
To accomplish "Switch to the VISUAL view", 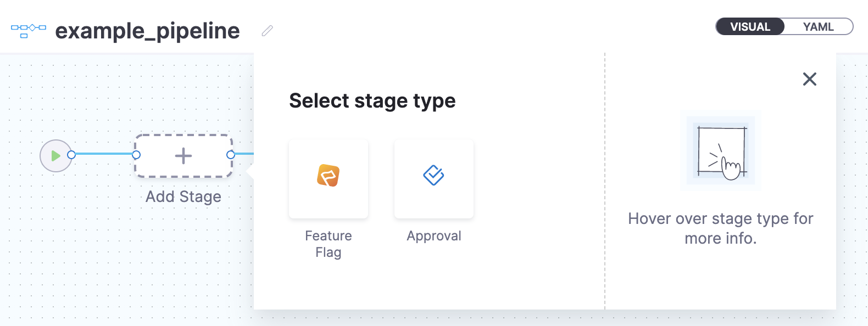I will point(750,27).
